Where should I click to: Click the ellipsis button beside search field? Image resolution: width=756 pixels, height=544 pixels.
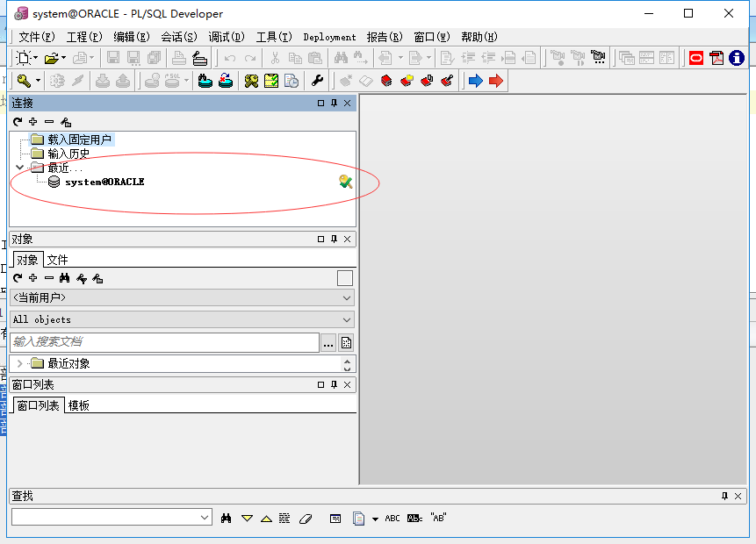click(328, 342)
